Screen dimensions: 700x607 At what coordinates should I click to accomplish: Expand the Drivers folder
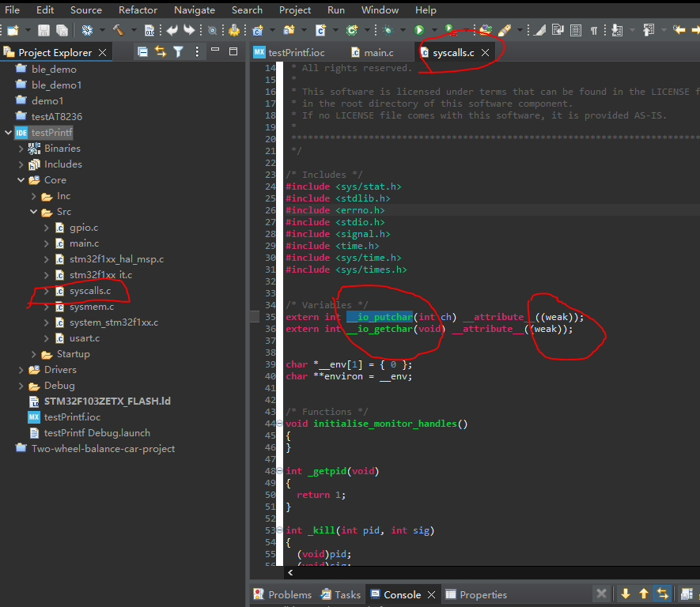click(22, 369)
